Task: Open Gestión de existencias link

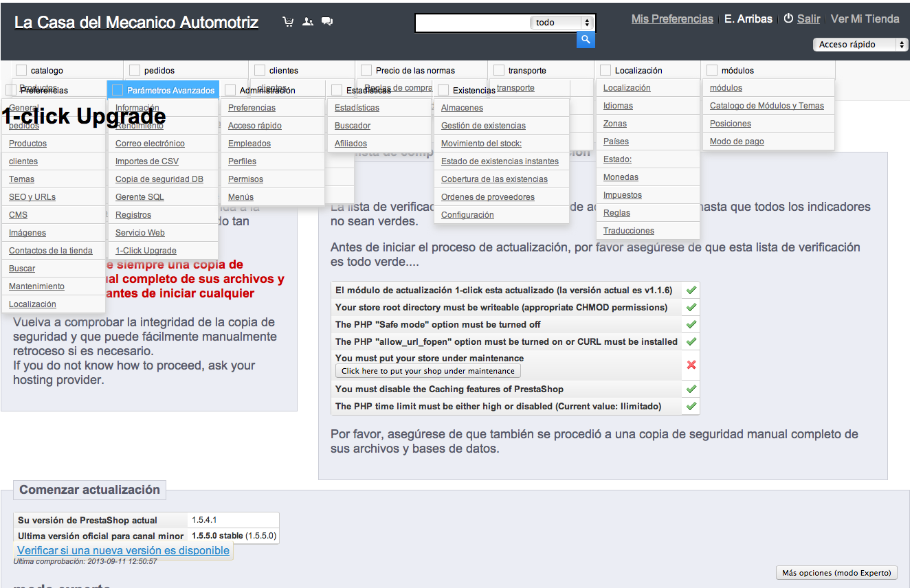Action: [483, 126]
